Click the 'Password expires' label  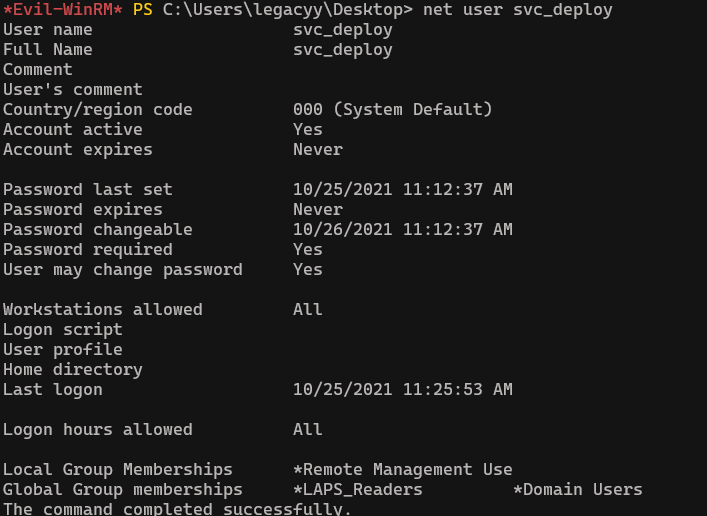[x=82, y=210]
